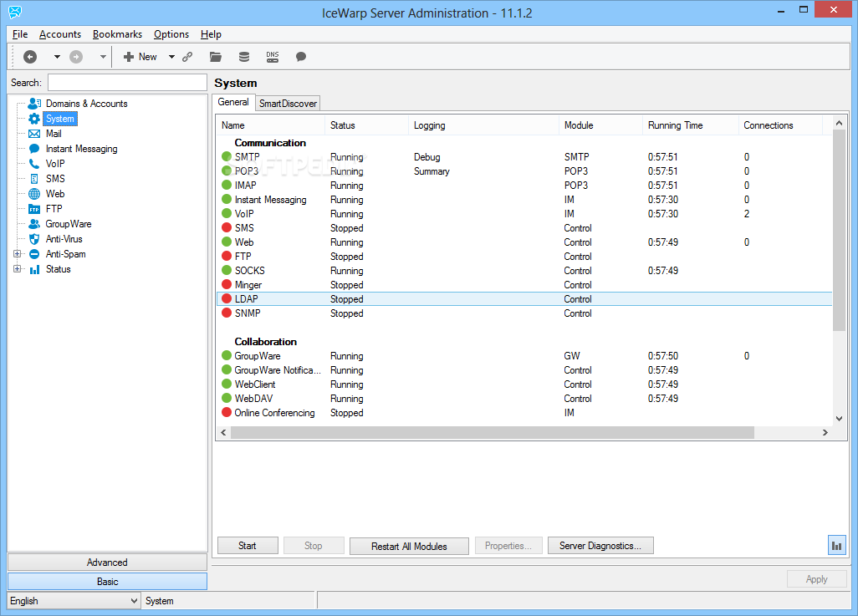The image size is (858, 616).
Task: Click the Server Diagnostics button
Action: (x=600, y=546)
